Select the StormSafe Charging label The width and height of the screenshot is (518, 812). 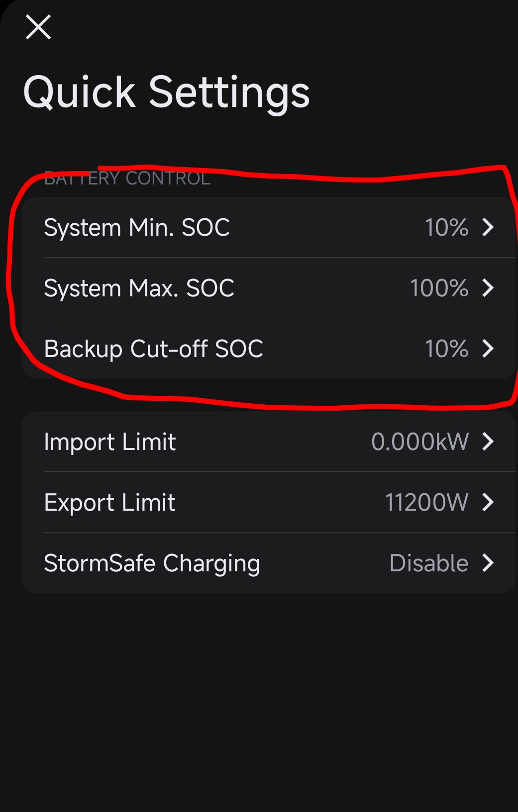click(152, 563)
